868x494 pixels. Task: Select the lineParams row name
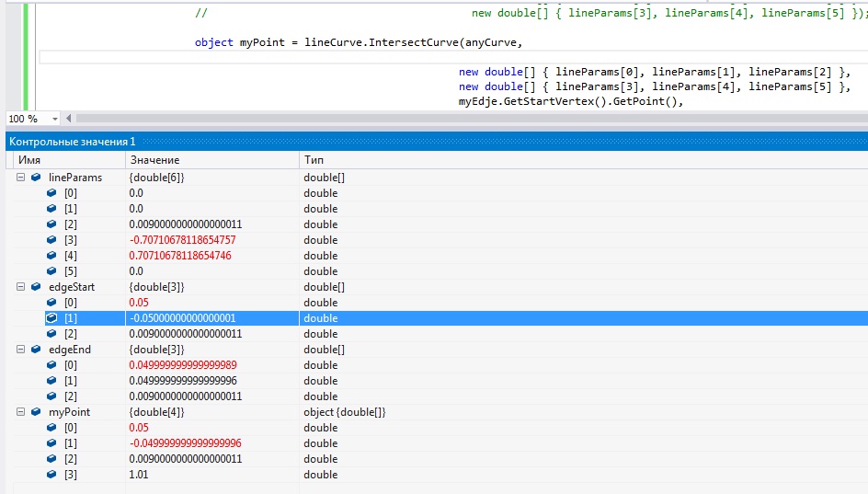tap(75, 178)
